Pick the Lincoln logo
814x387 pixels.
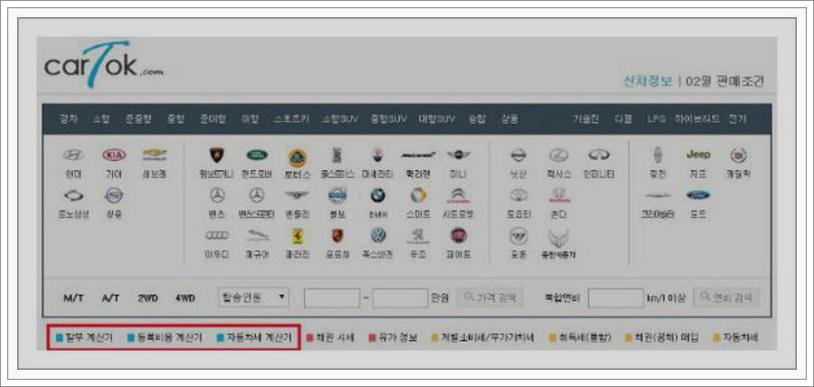pos(658,155)
